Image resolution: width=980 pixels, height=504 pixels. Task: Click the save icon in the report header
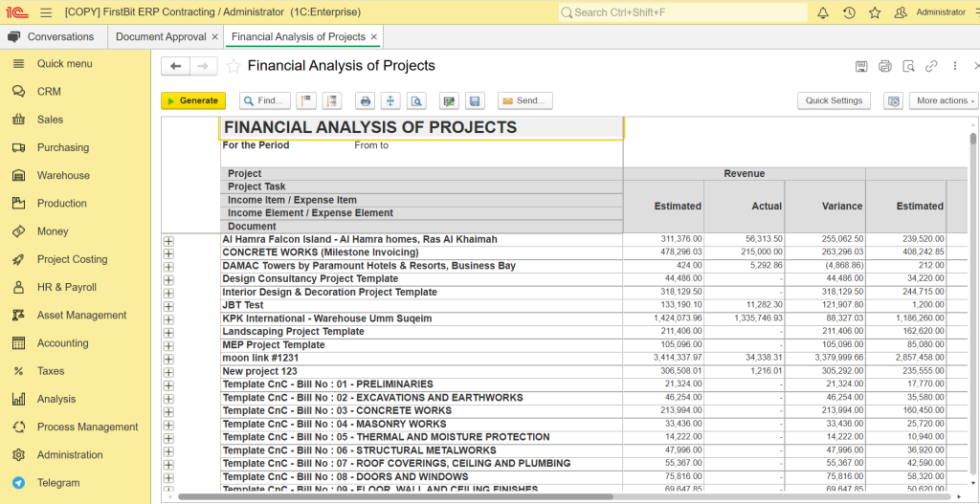point(860,66)
